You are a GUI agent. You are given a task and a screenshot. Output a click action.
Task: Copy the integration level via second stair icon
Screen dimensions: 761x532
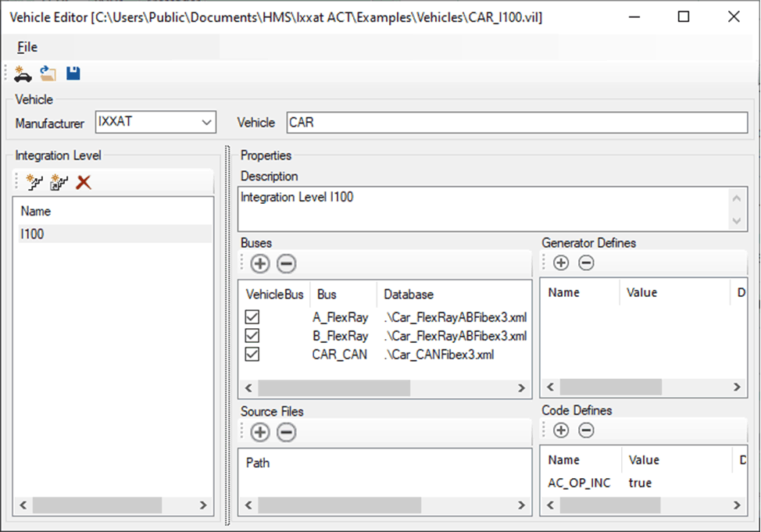click(x=59, y=183)
